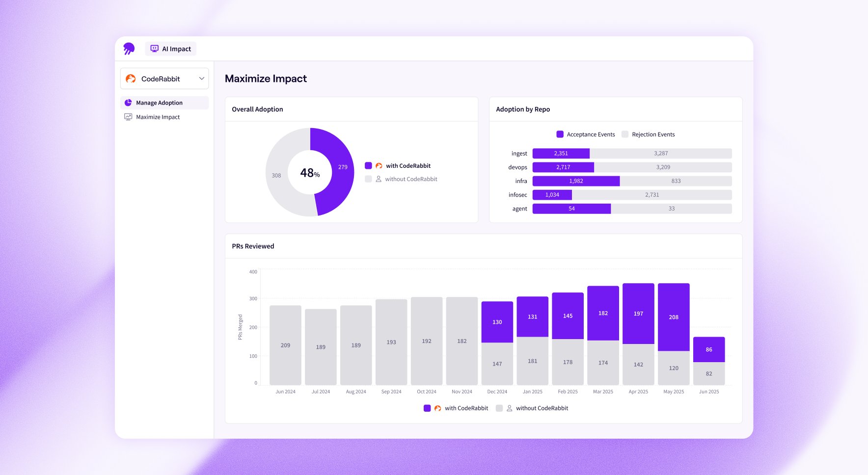This screenshot has width=868, height=475.
Task: Select the person icon beside without CodeRabbit
Action: [x=378, y=179]
